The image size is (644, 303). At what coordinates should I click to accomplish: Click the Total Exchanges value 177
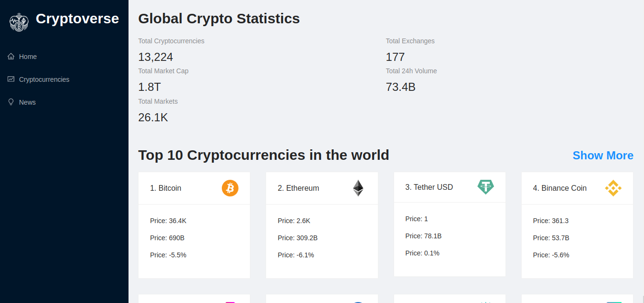pyautogui.click(x=395, y=57)
